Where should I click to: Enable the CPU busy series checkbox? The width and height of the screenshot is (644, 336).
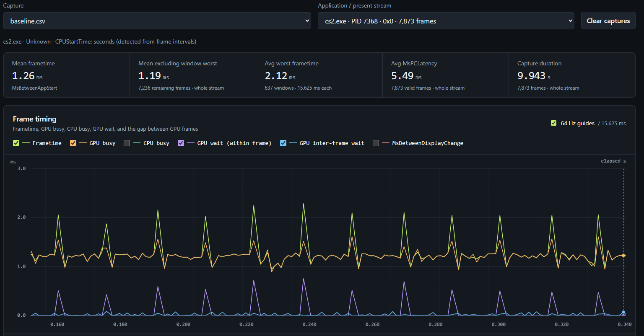(127, 143)
